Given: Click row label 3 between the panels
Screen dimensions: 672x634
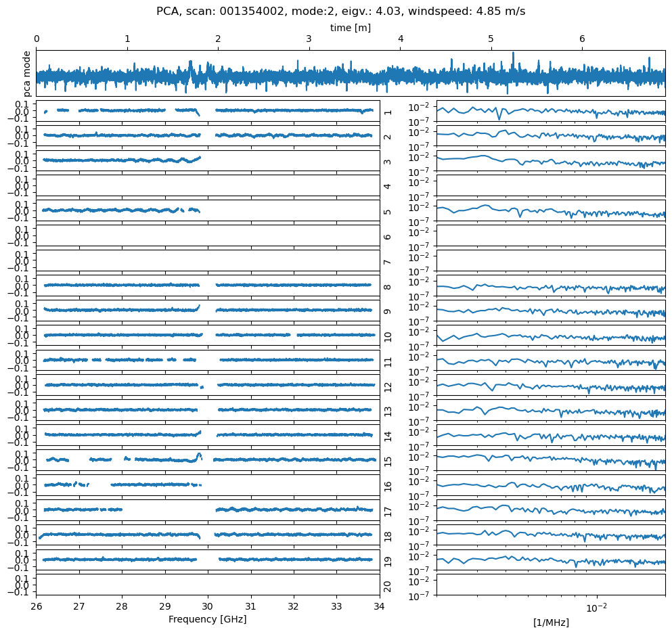Looking at the screenshot, I should point(388,162).
